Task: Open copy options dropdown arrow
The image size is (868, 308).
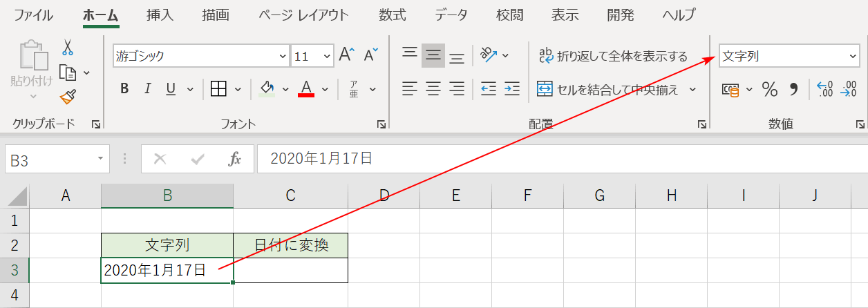Action: pos(86,72)
